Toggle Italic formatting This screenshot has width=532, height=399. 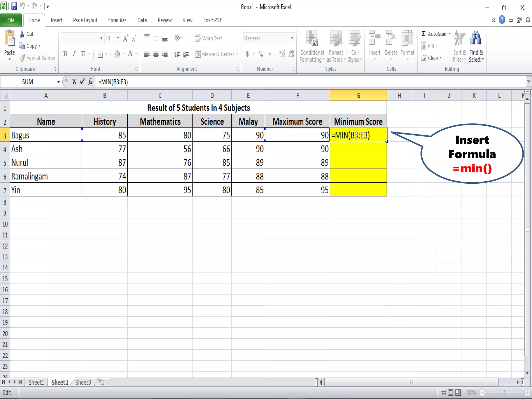(74, 54)
